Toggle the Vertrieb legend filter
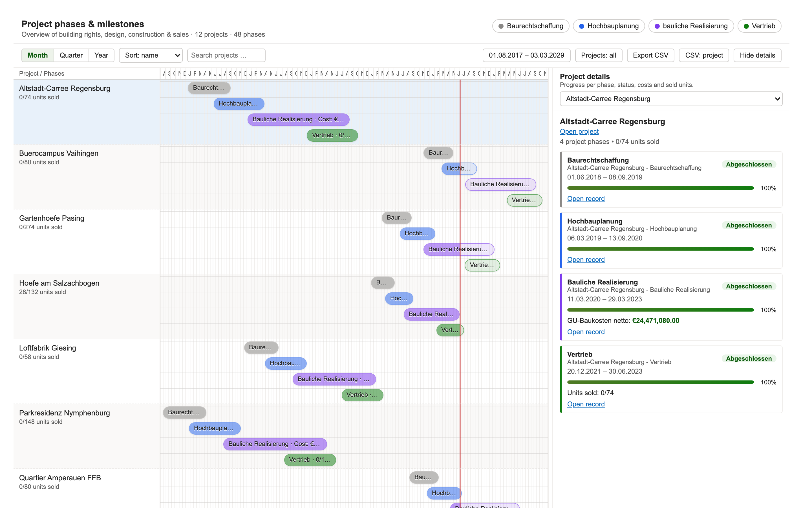This screenshot has width=812, height=508. (x=759, y=26)
